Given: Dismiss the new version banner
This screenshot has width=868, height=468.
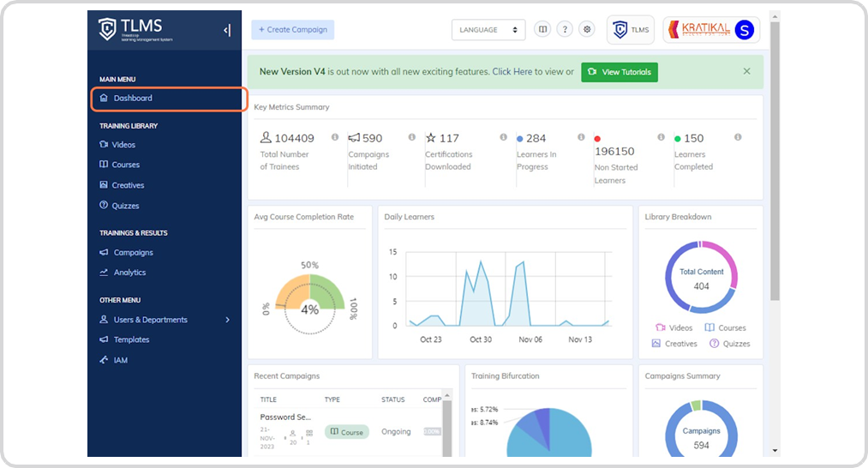Looking at the screenshot, I should [747, 71].
